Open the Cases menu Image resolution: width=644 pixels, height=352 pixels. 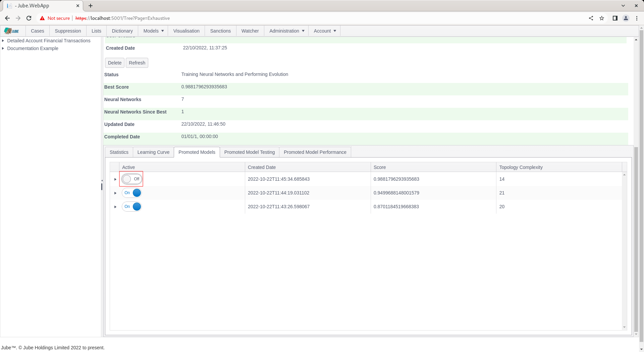click(38, 31)
